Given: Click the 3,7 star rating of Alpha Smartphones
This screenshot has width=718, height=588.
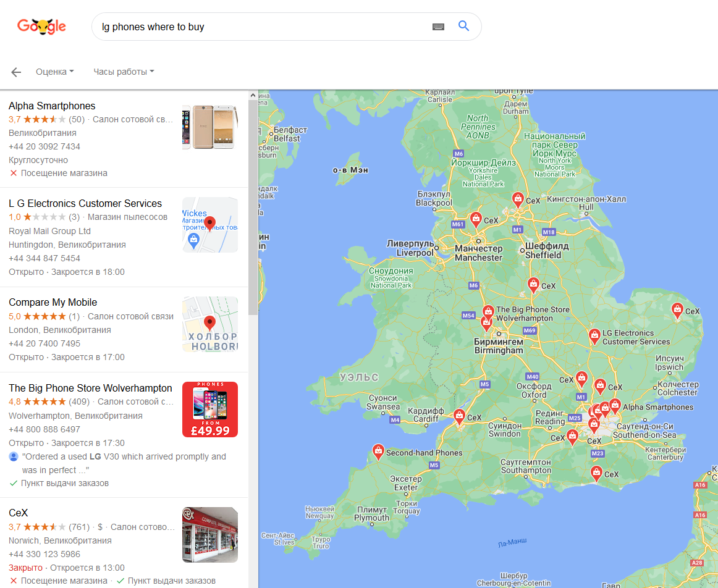Looking at the screenshot, I should click(38, 119).
